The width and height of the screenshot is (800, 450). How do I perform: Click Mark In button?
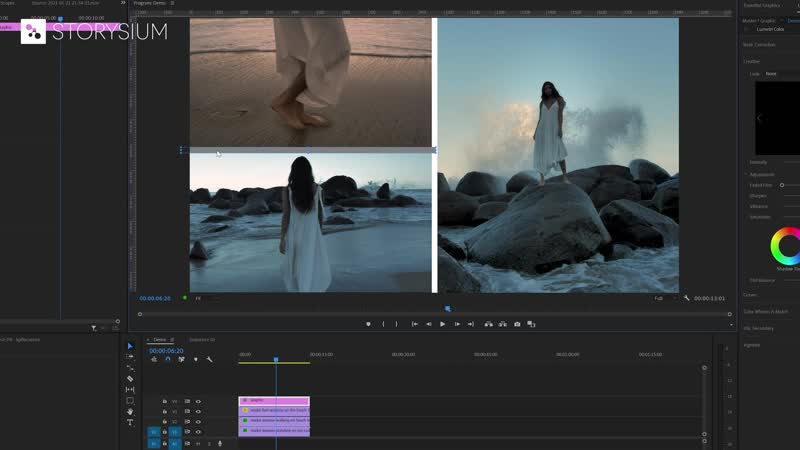click(x=383, y=324)
